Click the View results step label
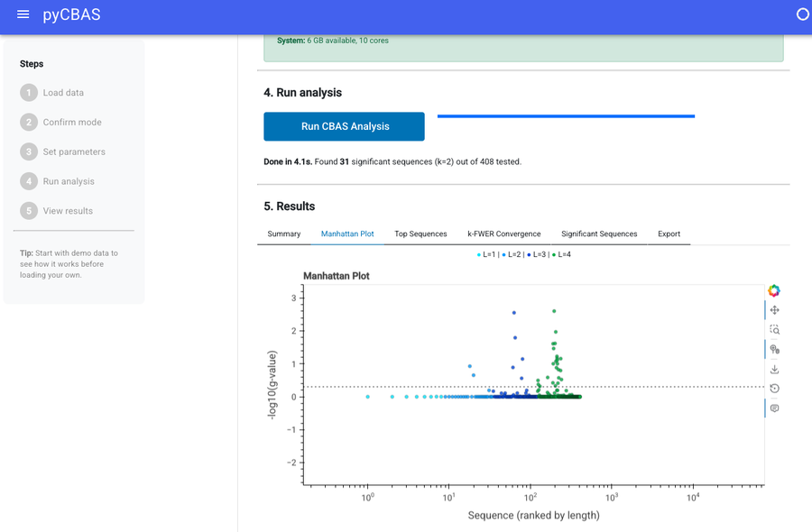 tap(68, 211)
